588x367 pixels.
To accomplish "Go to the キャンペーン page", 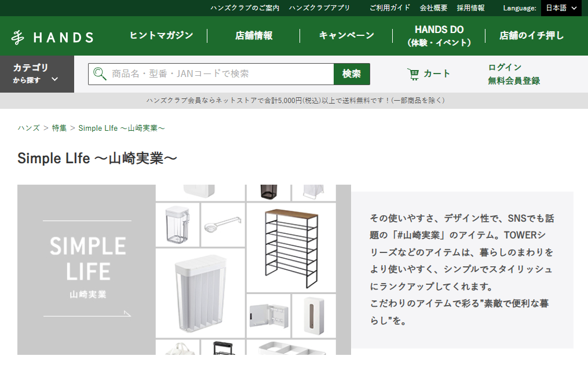I will 346,35.
